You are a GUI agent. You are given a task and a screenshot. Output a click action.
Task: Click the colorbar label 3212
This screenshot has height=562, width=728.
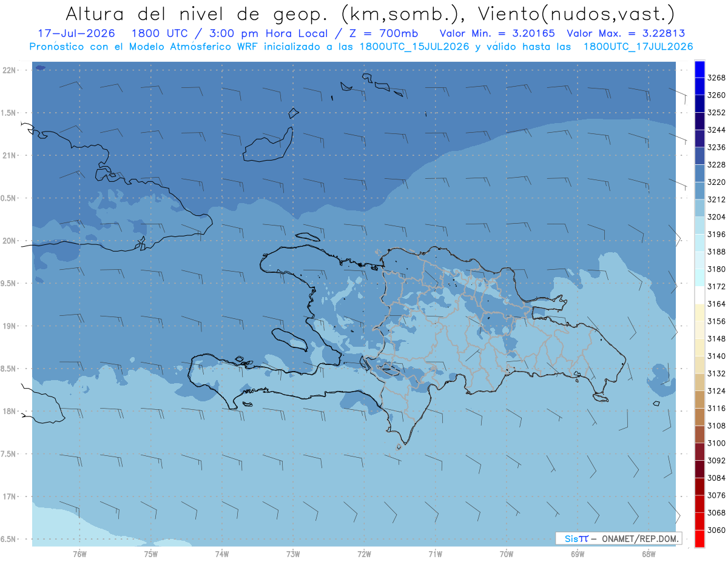716,199
